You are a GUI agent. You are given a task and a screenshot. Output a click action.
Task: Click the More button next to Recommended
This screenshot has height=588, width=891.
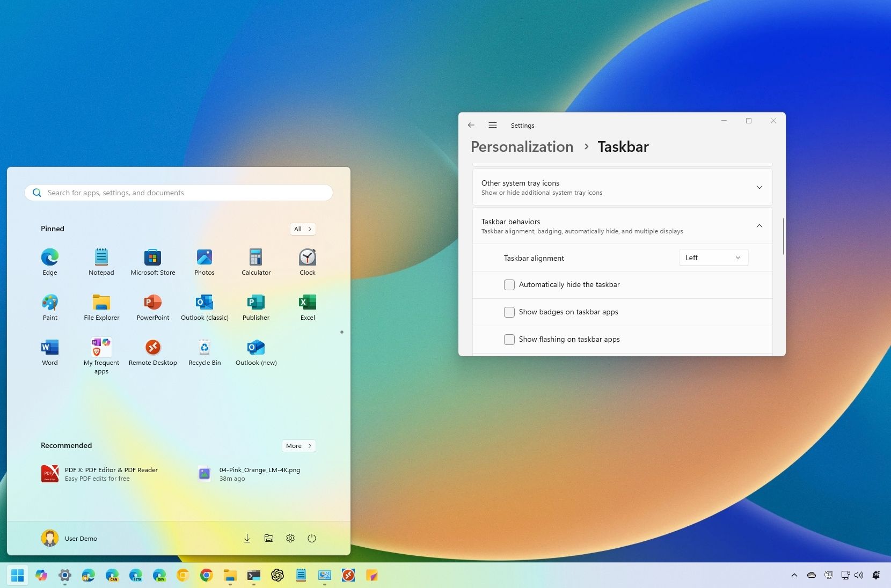coord(298,445)
